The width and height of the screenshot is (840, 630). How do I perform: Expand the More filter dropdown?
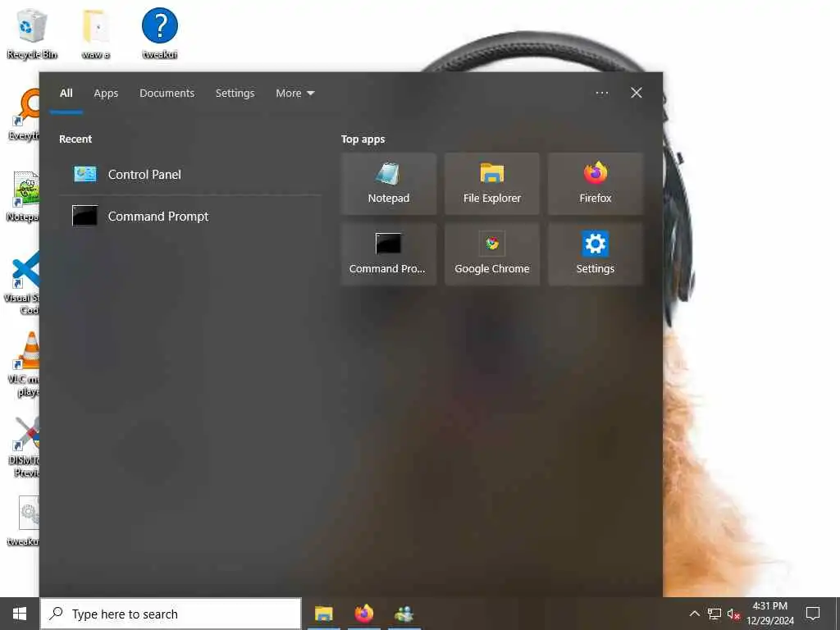click(x=294, y=93)
